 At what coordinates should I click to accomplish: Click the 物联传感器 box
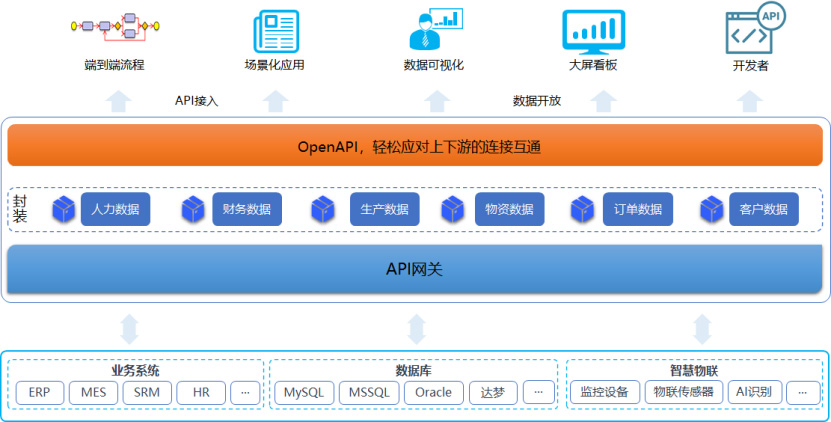point(684,393)
